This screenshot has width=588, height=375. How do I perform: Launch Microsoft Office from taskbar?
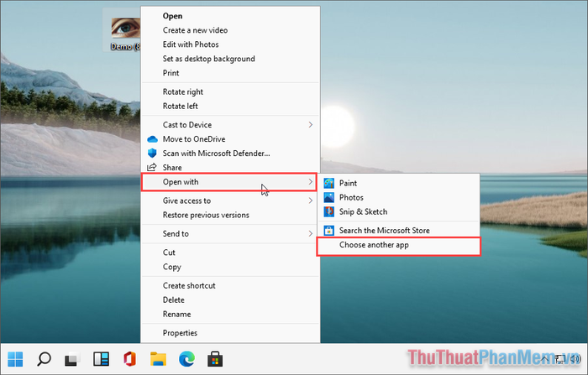tap(129, 360)
